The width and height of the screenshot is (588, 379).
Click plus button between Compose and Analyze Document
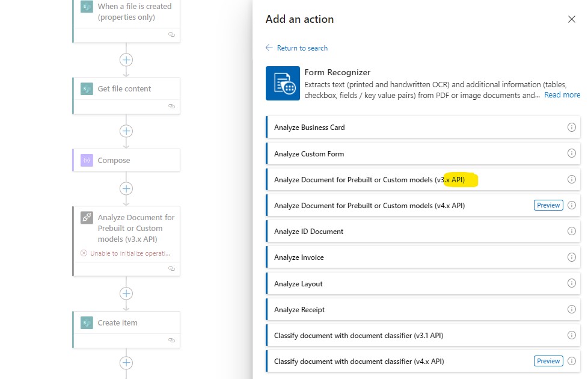126,188
